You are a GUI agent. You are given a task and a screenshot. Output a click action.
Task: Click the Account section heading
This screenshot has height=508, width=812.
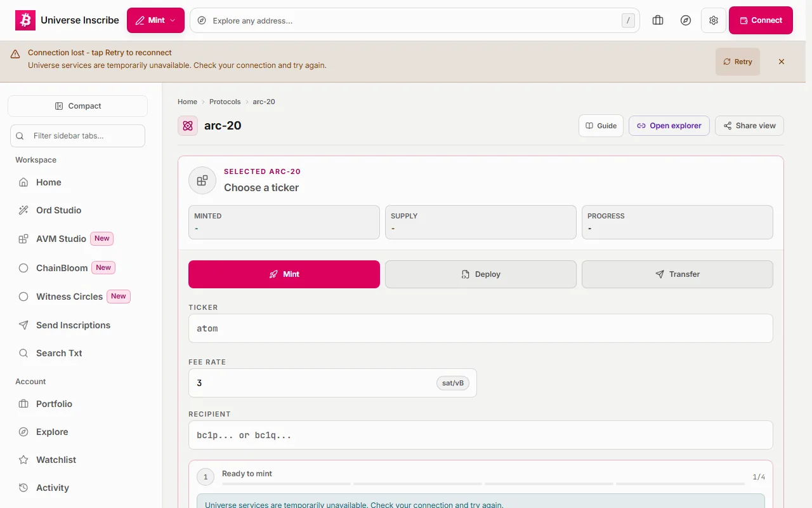pos(30,382)
